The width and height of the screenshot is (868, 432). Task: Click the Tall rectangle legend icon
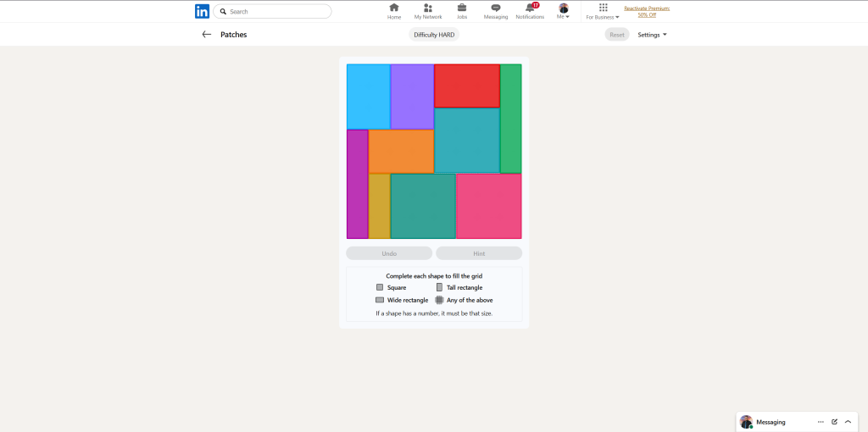(x=440, y=287)
